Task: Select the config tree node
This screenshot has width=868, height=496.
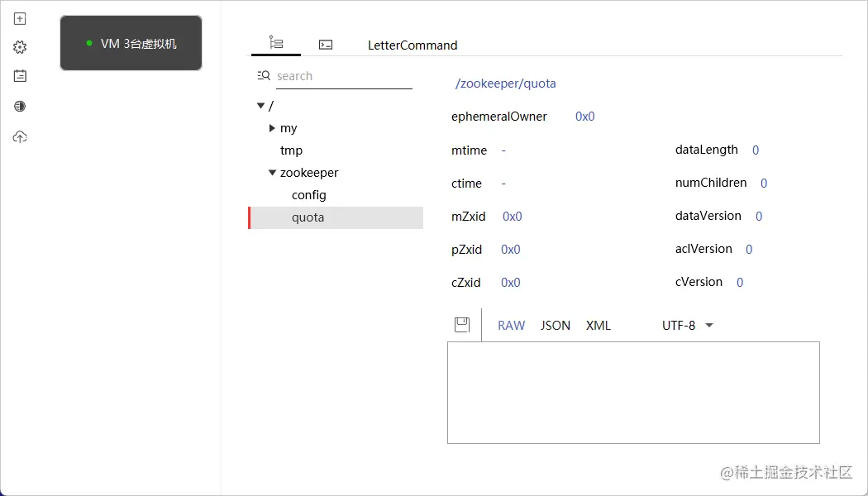Action: (x=309, y=195)
